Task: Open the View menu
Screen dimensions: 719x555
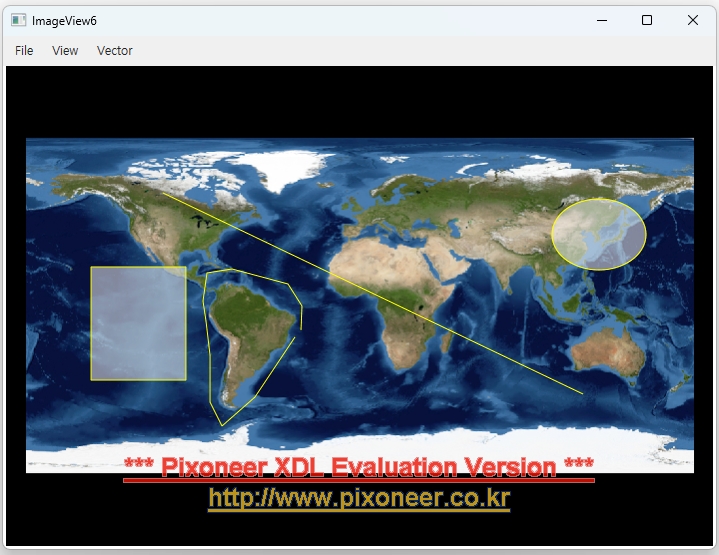Action: click(x=65, y=50)
